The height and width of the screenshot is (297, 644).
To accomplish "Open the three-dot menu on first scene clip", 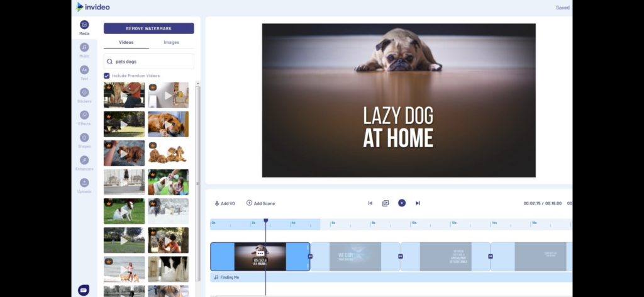I will tap(260, 254).
